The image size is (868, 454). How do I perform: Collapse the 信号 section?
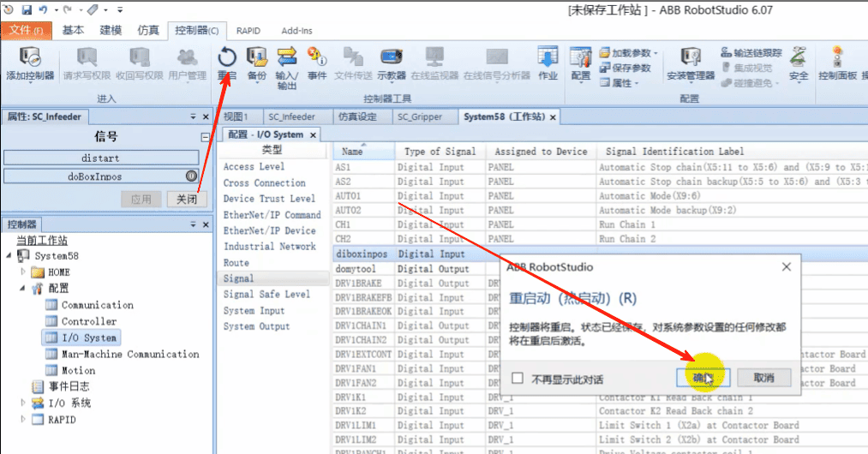click(206, 137)
